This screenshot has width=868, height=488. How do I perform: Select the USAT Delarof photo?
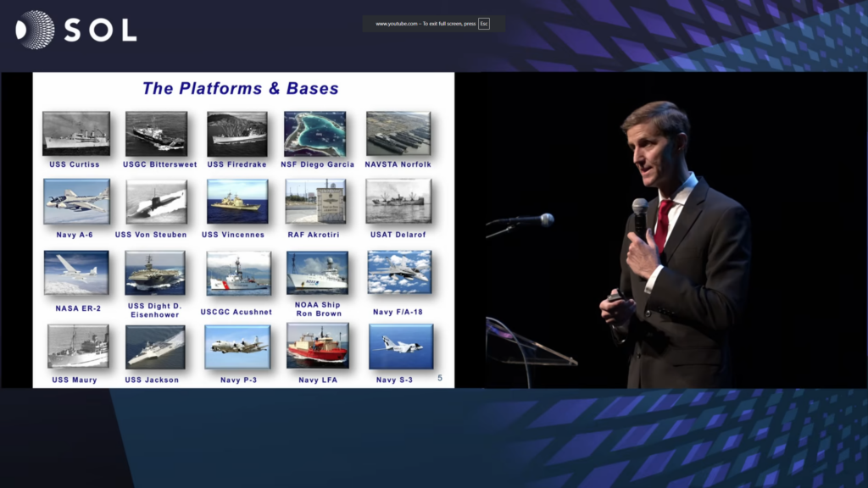pos(398,202)
